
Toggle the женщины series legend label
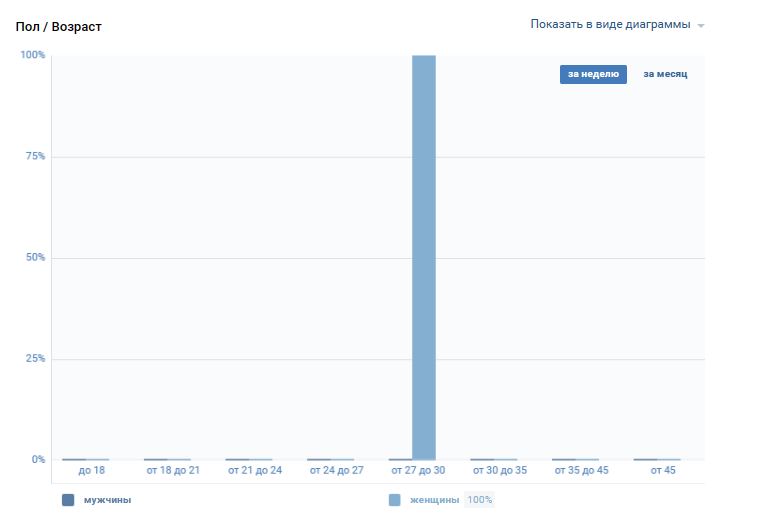pyautogui.click(x=435, y=500)
